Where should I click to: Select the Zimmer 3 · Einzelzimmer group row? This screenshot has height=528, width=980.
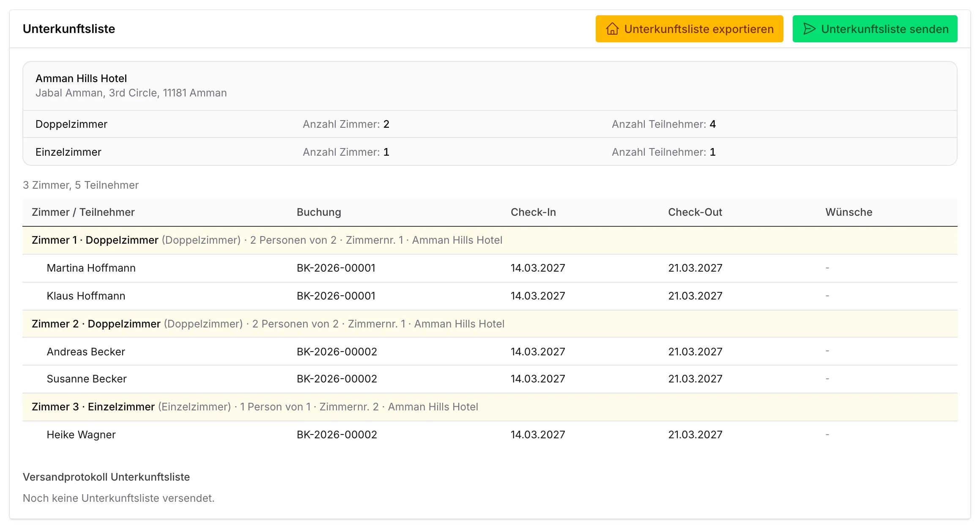point(490,407)
